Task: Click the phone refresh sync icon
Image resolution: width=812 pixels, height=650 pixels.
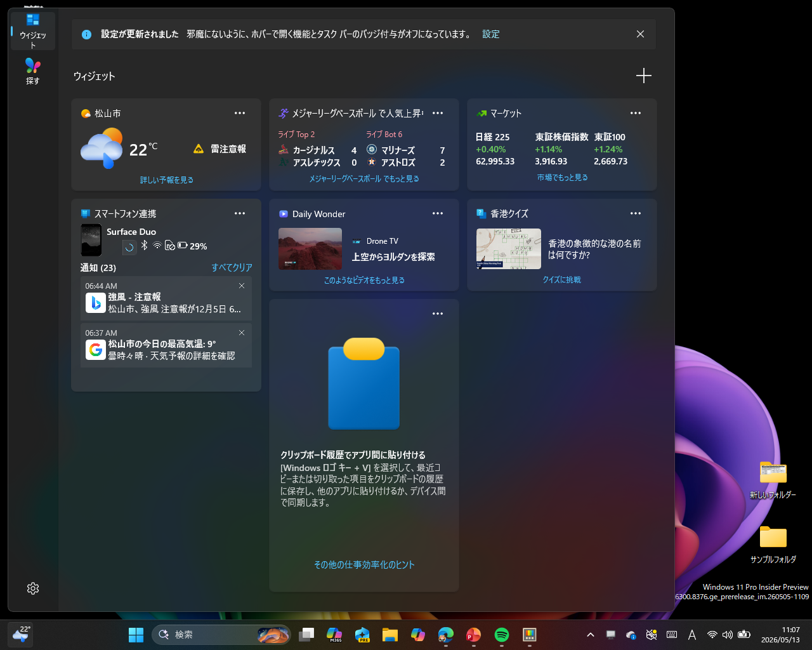Action: 129,247
